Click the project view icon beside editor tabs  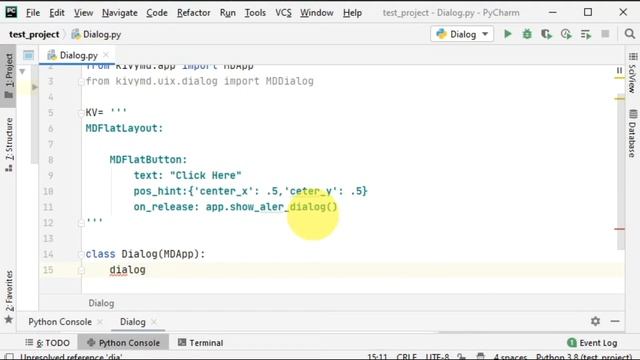coord(28,55)
